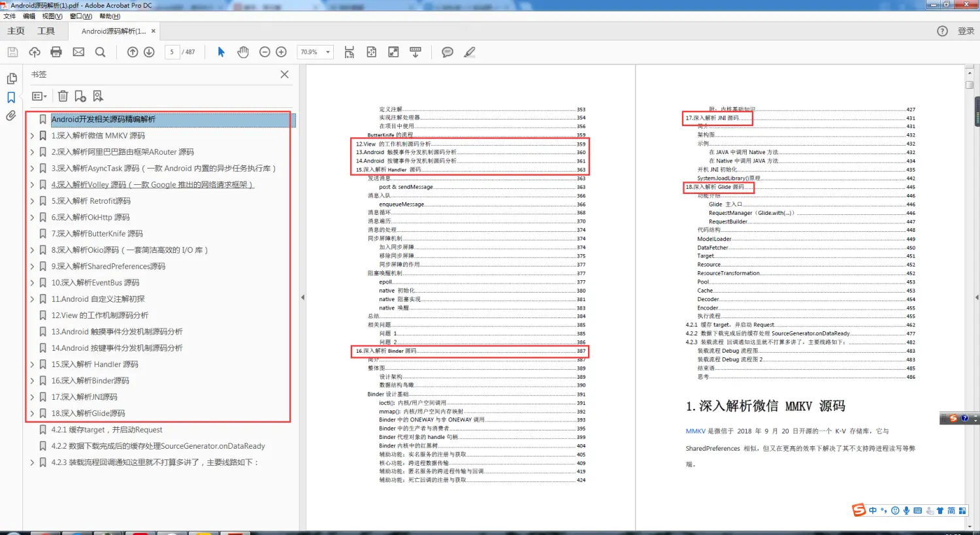980x535 pixels.
Task: Enter full screen mode icon
Action: 393,52
